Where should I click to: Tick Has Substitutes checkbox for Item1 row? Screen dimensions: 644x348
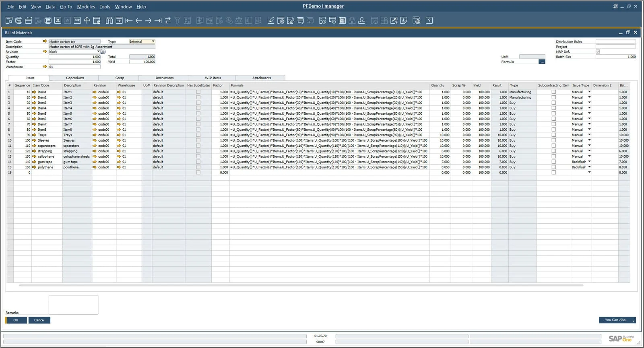(198, 92)
